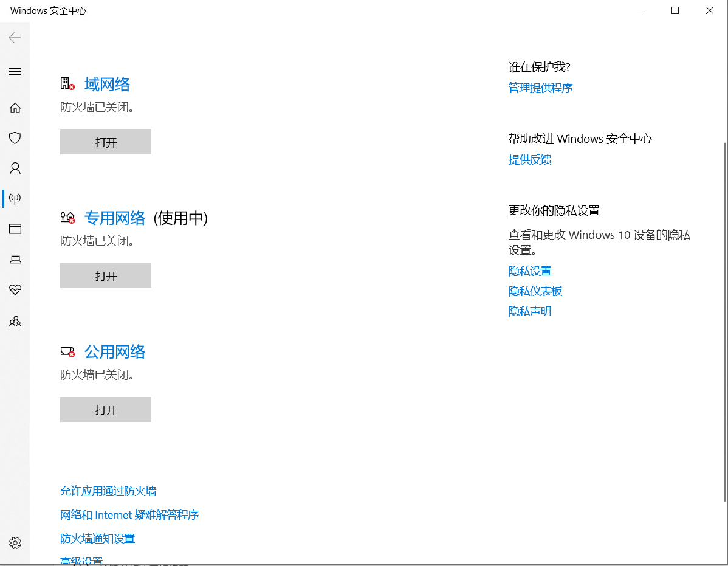The height and width of the screenshot is (566, 728).
Task: Turn on firewall for 公用网络
Action: tap(105, 410)
